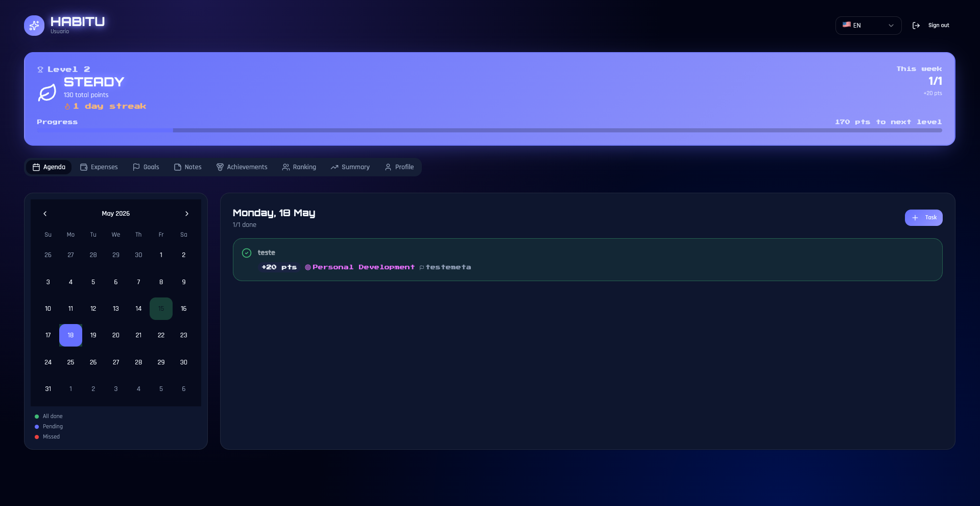Click the flag icon in the Goals tab
Image resolution: width=980 pixels, height=506 pixels.
(x=136, y=167)
